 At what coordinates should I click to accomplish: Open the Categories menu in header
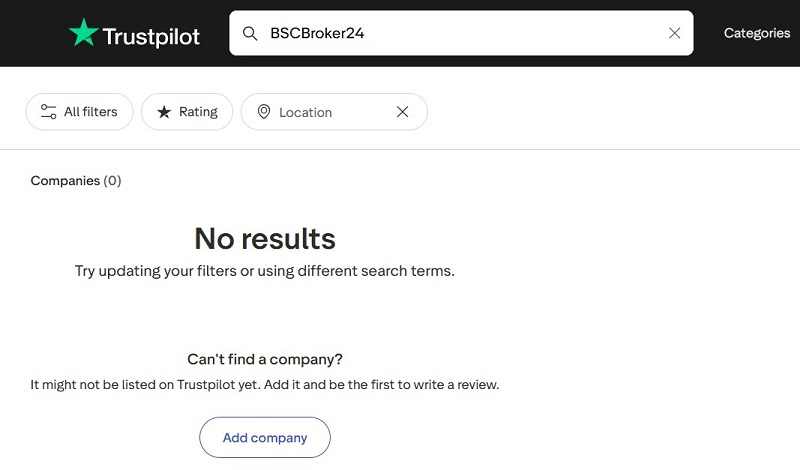pos(757,33)
